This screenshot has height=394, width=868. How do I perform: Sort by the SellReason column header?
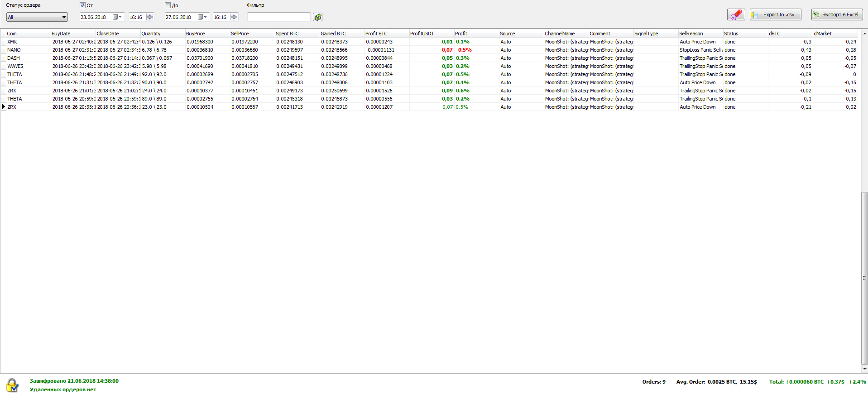[x=700, y=34]
